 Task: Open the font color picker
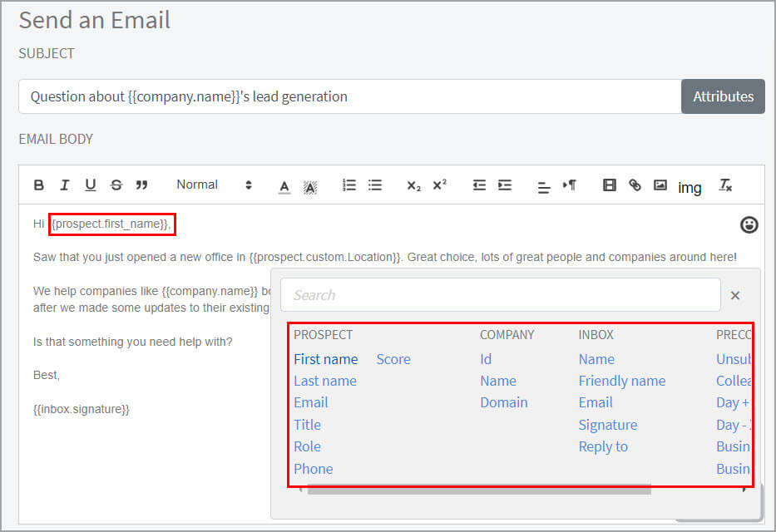coord(284,186)
